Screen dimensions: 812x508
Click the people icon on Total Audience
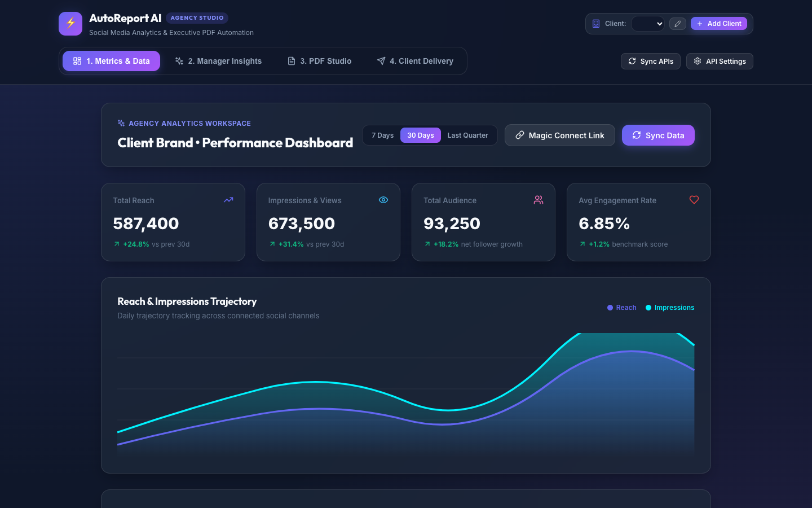coord(539,200)
